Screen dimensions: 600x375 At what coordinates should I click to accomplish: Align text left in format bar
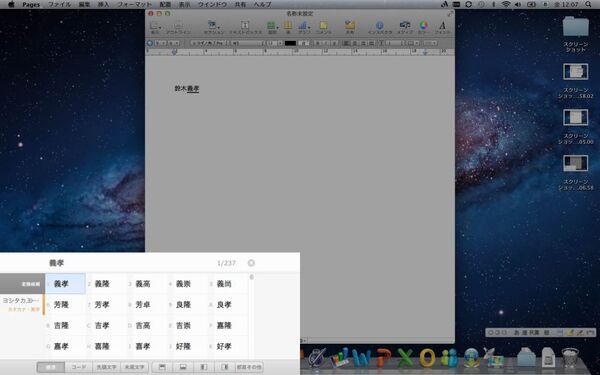click(x=347, y=43)
